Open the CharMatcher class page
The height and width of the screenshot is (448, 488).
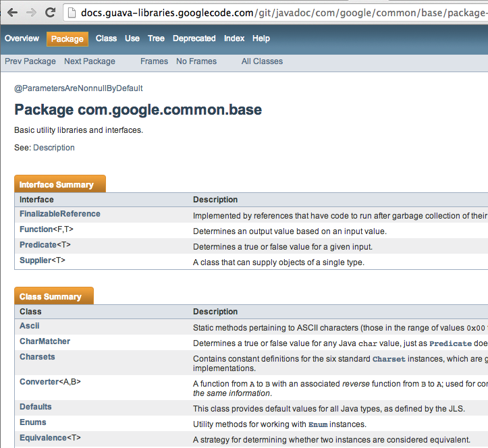coord(45,341)
